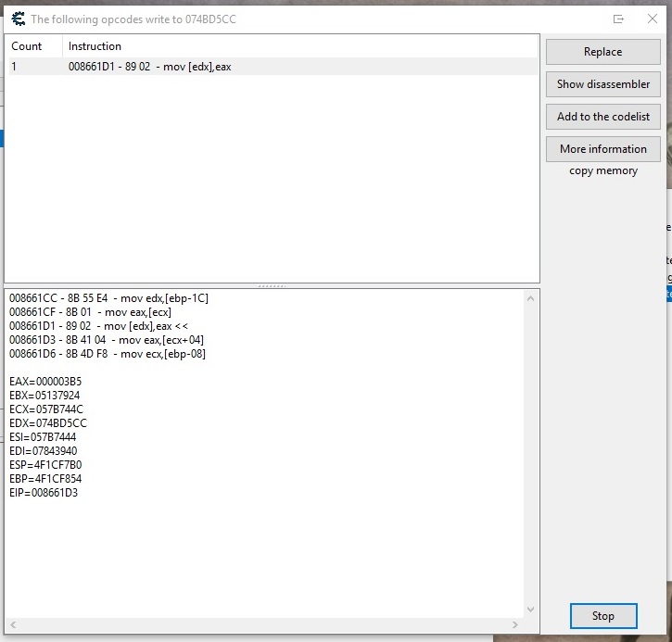The image size is (672, 642).
Task: Close the opcodes window
Action: point(653,19)
